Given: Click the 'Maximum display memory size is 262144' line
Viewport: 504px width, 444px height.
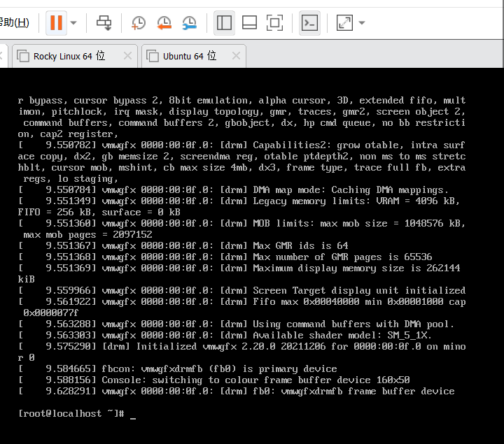Looking at the screenshot, I should [239, 273].
